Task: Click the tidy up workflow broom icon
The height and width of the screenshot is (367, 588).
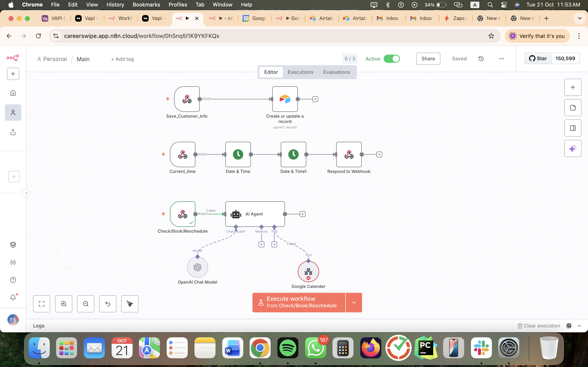Action: click(x=130, y=304)
